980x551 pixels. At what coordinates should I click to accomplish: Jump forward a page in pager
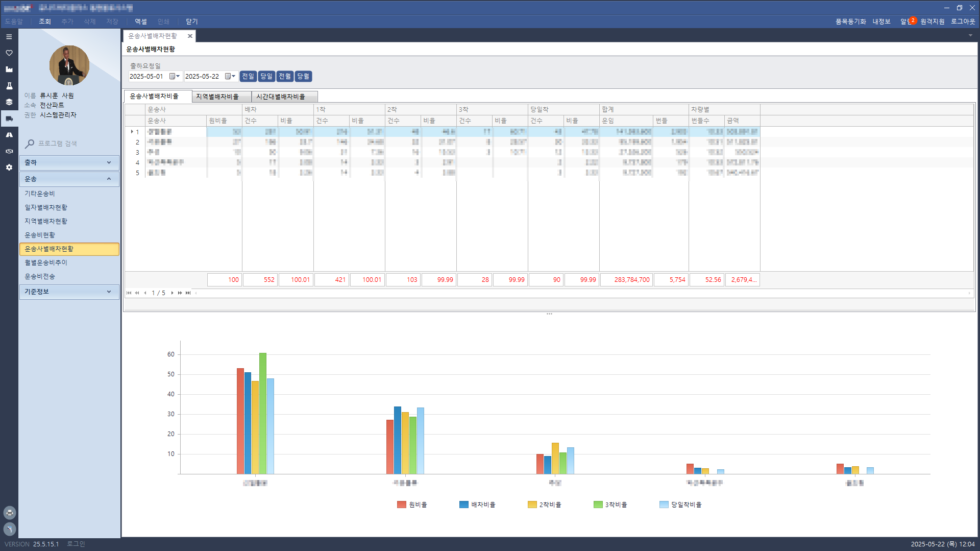(180, 293)
